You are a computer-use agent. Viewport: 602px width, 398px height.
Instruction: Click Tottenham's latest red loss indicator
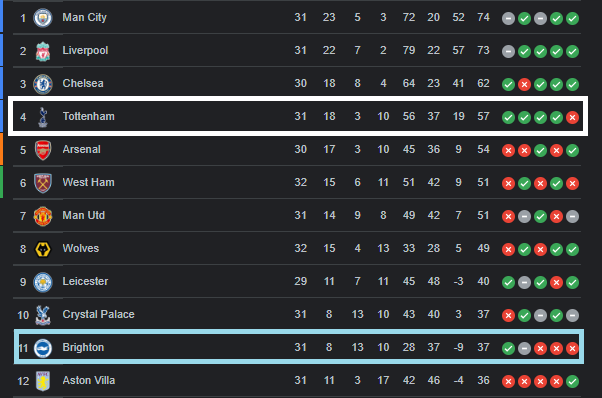572,117
